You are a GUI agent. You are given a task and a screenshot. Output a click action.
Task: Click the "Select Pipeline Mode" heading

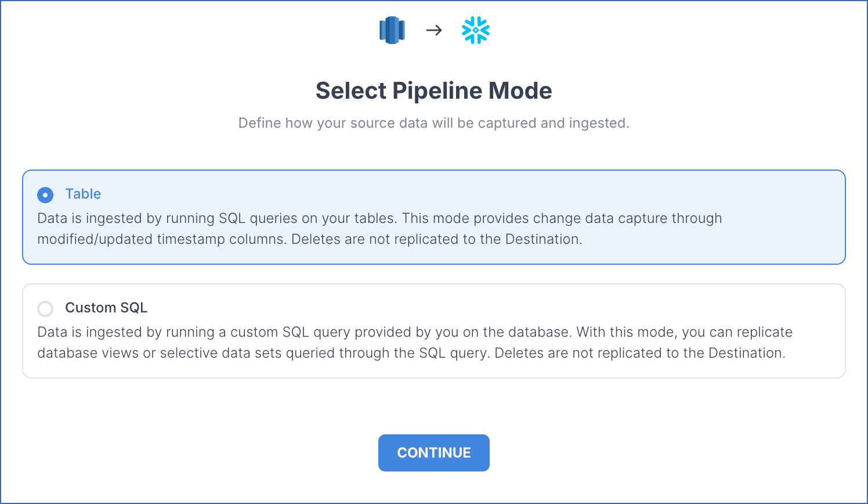pyautogui.click(x=433, y=91)
